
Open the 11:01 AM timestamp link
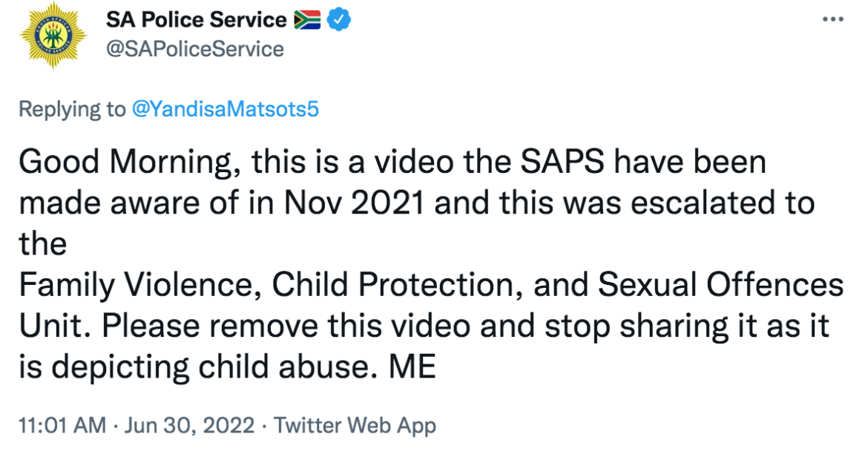[62, 426]
